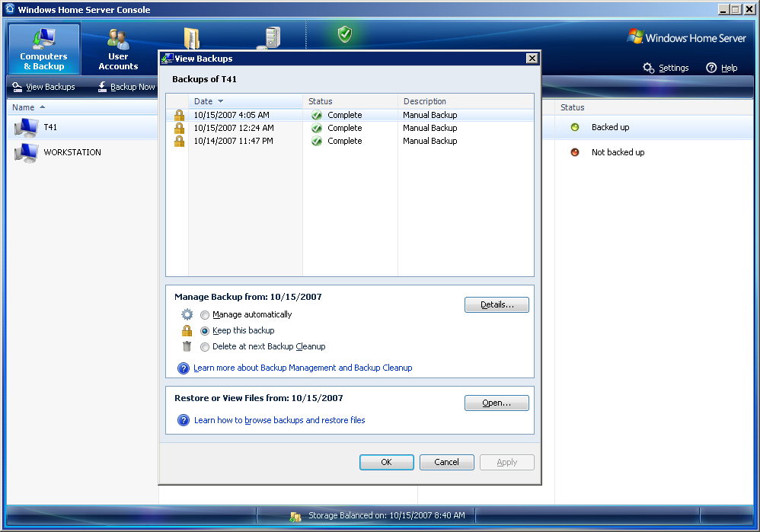The width and height of the screenshot is (760, 532).
Task: Click the Cancel button
Action: (x=447, y=462)
